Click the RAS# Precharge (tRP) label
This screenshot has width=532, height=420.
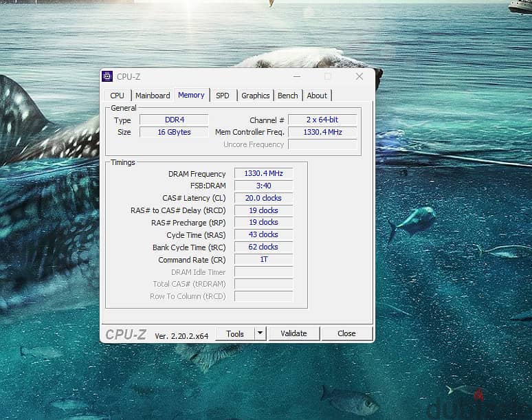(188, 223)
